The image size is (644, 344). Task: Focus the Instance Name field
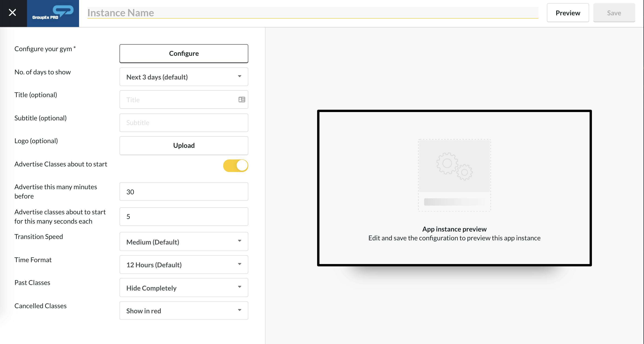tap(313, 13)
